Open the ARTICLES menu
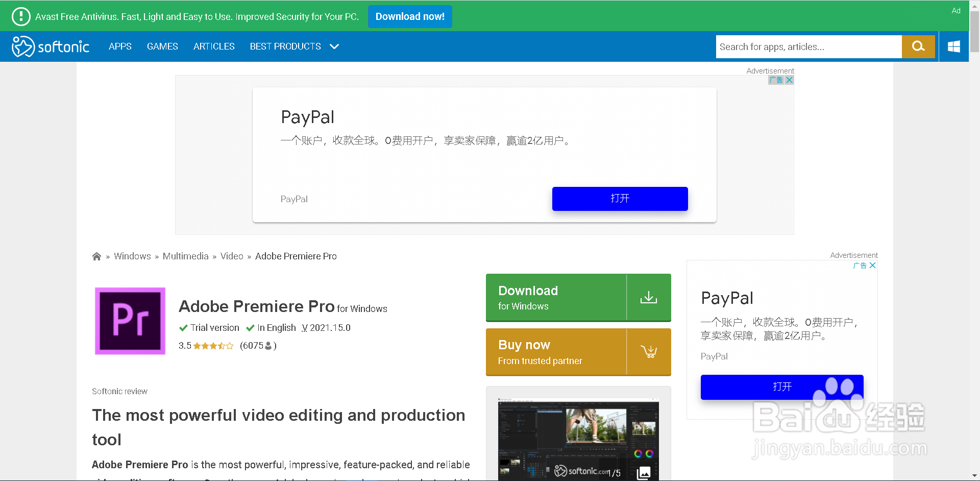The image size is (980, 481). tap(214, 46)
